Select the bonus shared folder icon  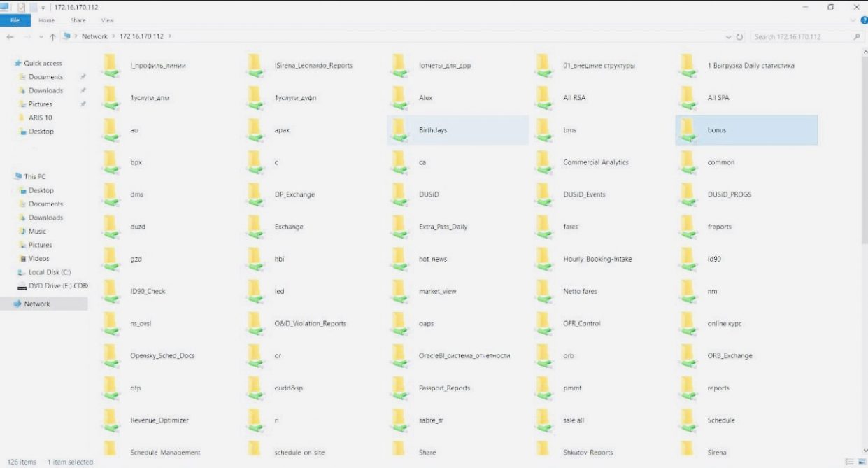[688, 130]
